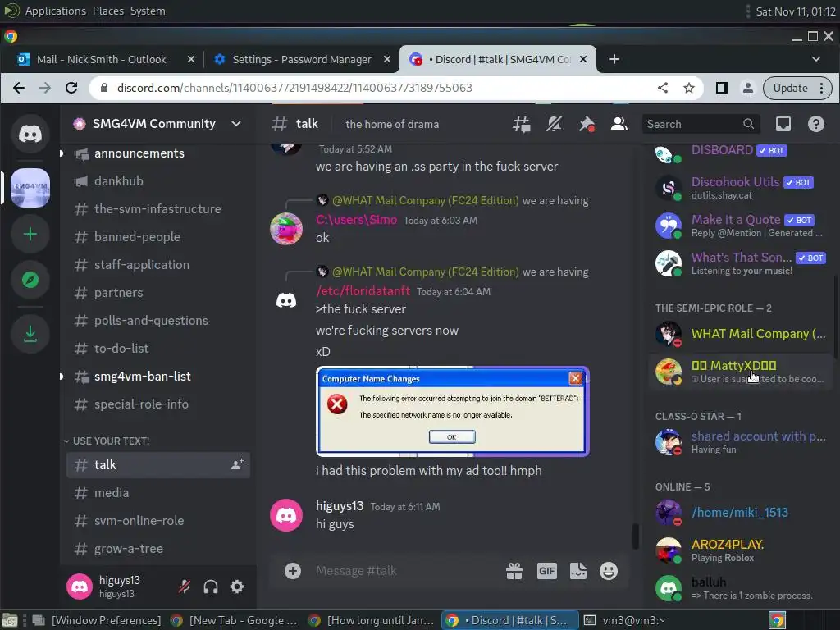
Task: Open the sticker picker icon
Action: click(x=577, y=571)
